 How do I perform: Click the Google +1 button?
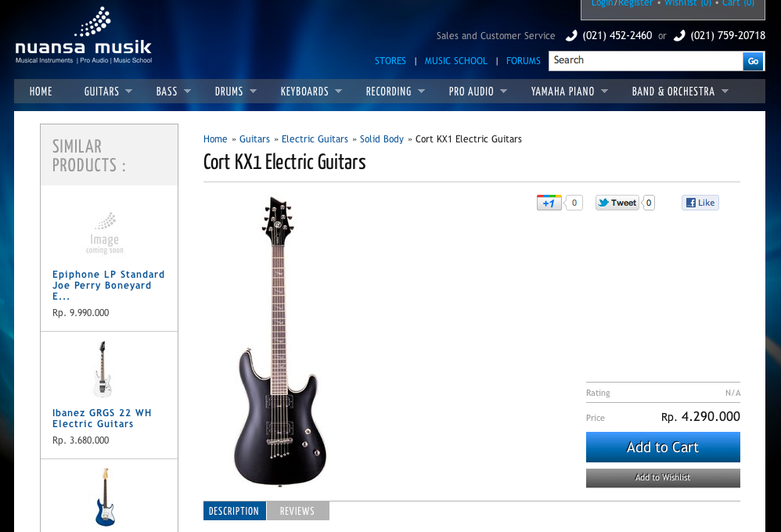pyautogui.click(x=549, y=203)
